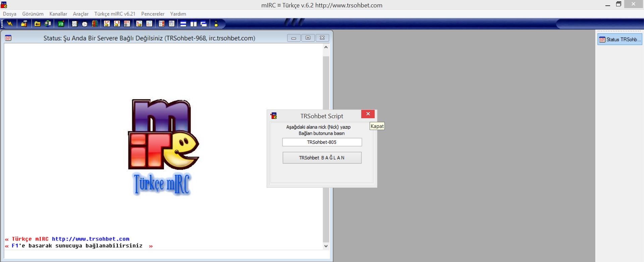The image size is (644, 262).
Task: Minimize the main mIRC window
Action: click(x=607, y=5)
